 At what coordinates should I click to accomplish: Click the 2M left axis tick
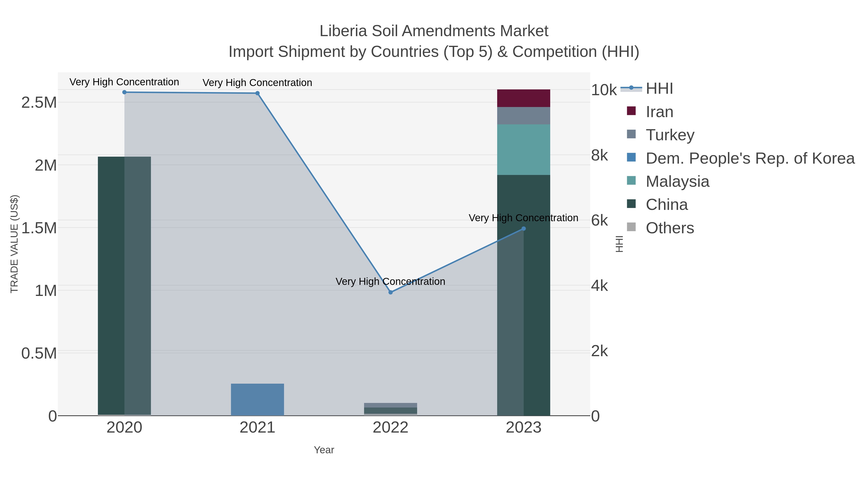click(46, 165)
